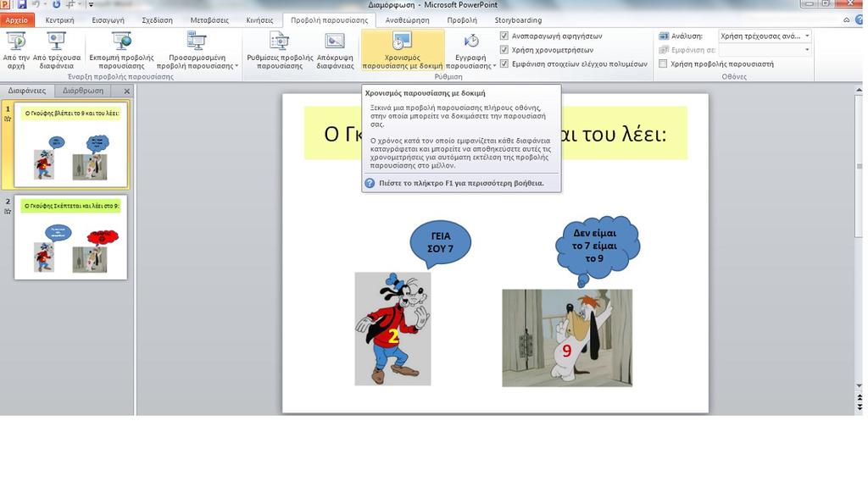The image size is (868, 487).
Task: Switch to the Προβολή ribbon tab
Action: [x=462, y=20]
